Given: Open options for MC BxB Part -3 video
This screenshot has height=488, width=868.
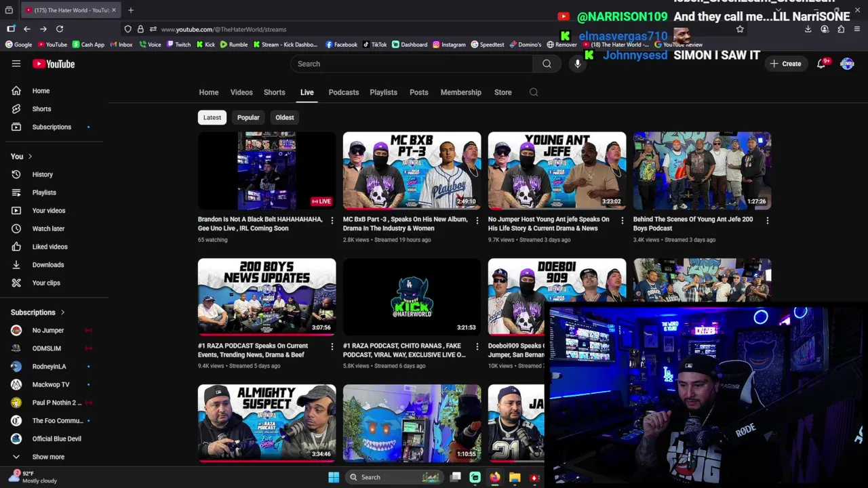Looking at the screenshot, I should click(477, 220).
